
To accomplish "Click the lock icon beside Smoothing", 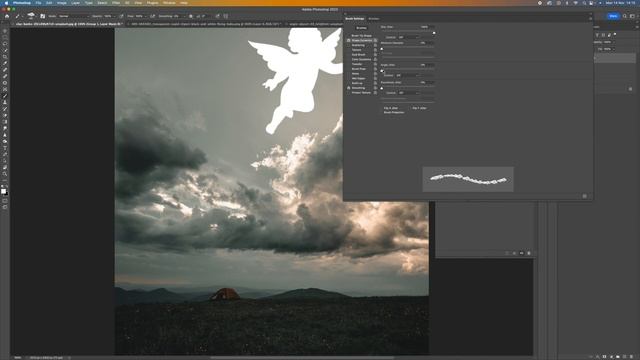I will [x=375, y=88].
